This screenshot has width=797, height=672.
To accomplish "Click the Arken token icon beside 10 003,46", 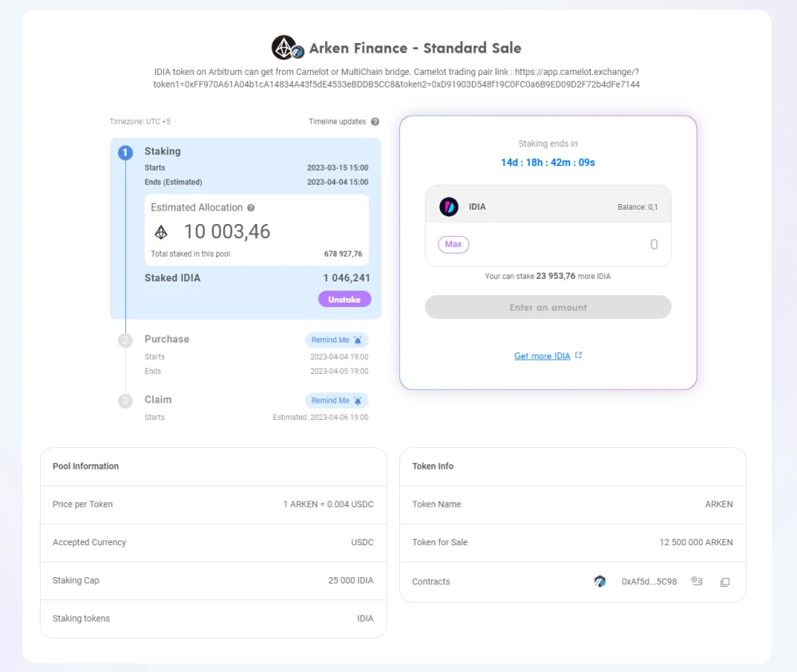I will [x=161, y=232].
